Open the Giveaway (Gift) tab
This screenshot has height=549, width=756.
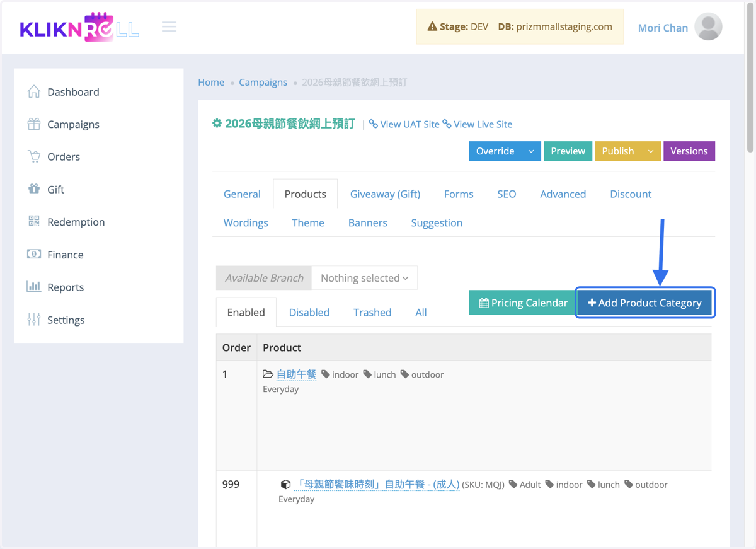coord(385,194)
